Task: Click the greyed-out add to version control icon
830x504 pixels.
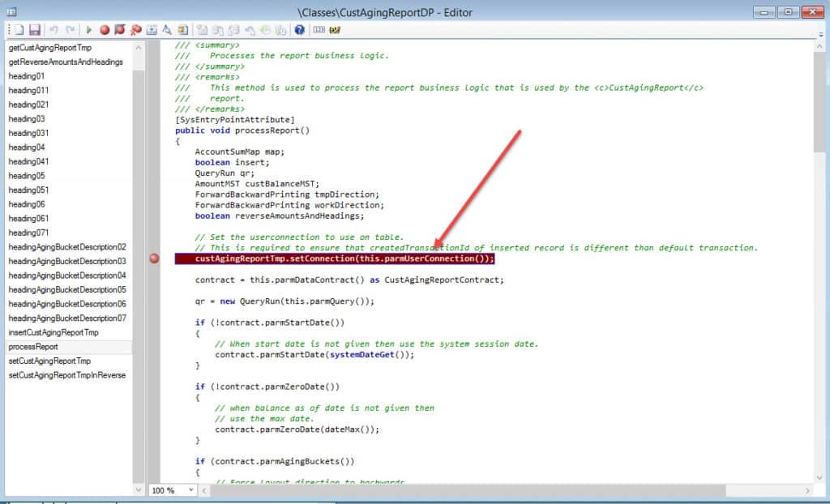Action: pyautogui.click(x=202, y=30)
